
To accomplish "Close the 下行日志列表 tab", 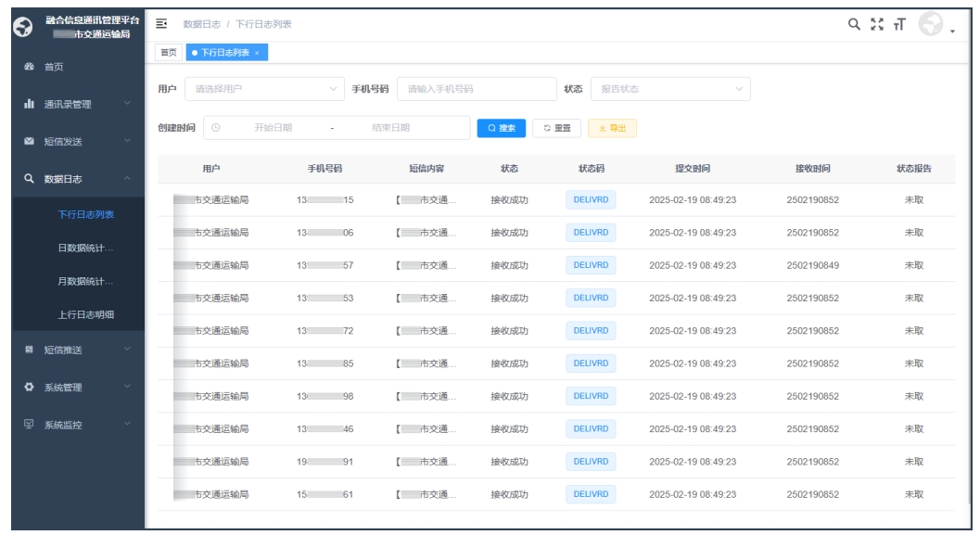I will 257,53.
